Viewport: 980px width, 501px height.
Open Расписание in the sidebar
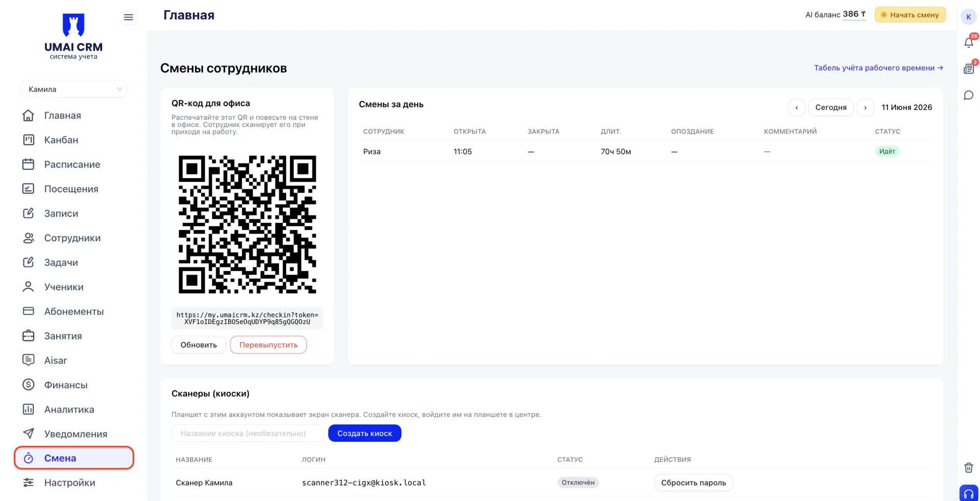pyautogui.click(x=72, y=164)
